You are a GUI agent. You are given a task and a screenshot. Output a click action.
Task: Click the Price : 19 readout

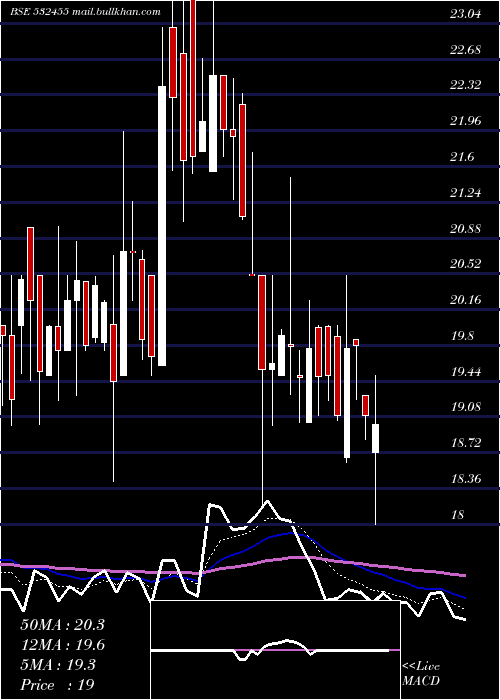click(58, 685)
